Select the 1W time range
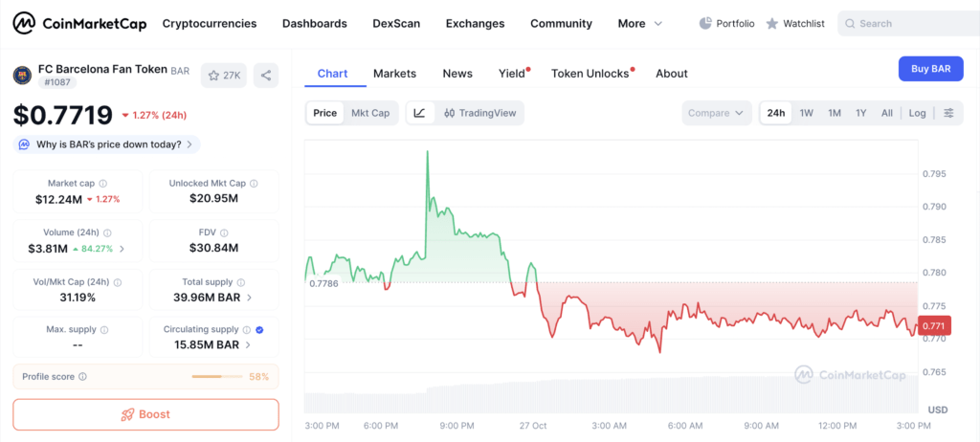Image resolution: width=980 pixels, height=442 pixels. point(807,113)
